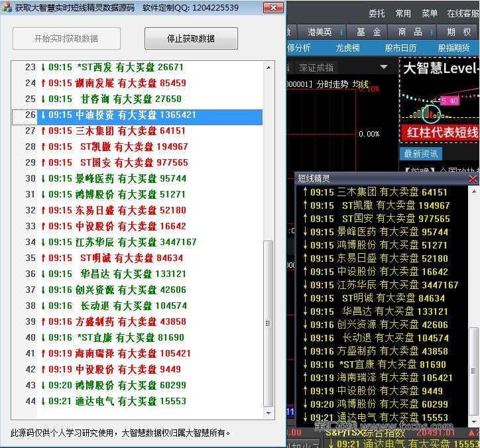The image size is (480, 448).
Task: Open the 股市日历 link
Action: point(400,48)
